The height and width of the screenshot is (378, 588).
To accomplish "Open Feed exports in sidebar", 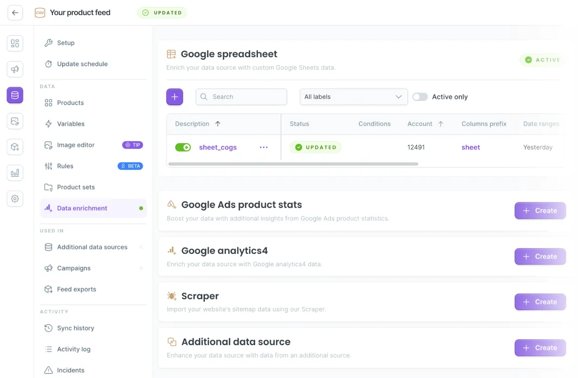I will click(x=93, y=289).
